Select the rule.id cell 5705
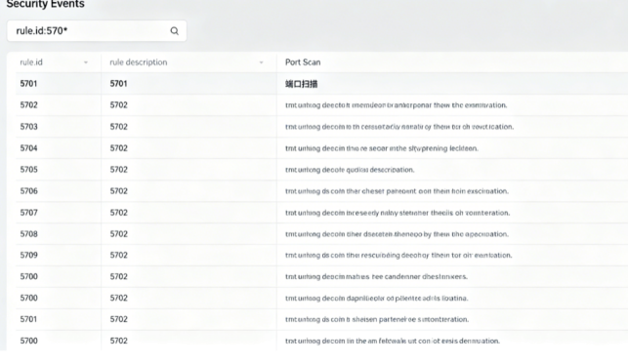The image size is (628, 364). pyautogui.click(x=29, y=169)
